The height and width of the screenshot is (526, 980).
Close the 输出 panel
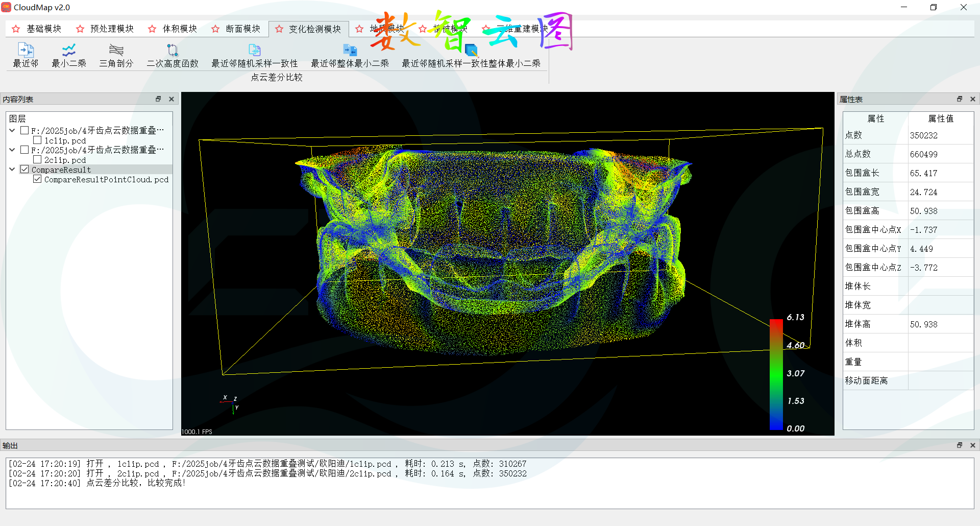[972, 445]
